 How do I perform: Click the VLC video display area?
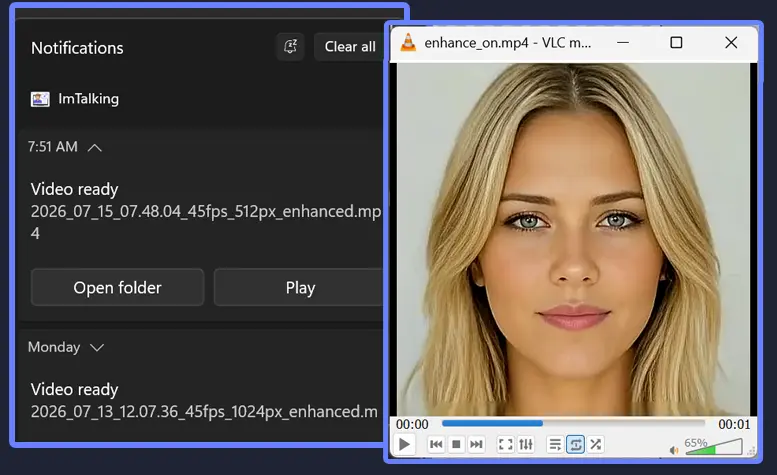click(x=573, y=239)
